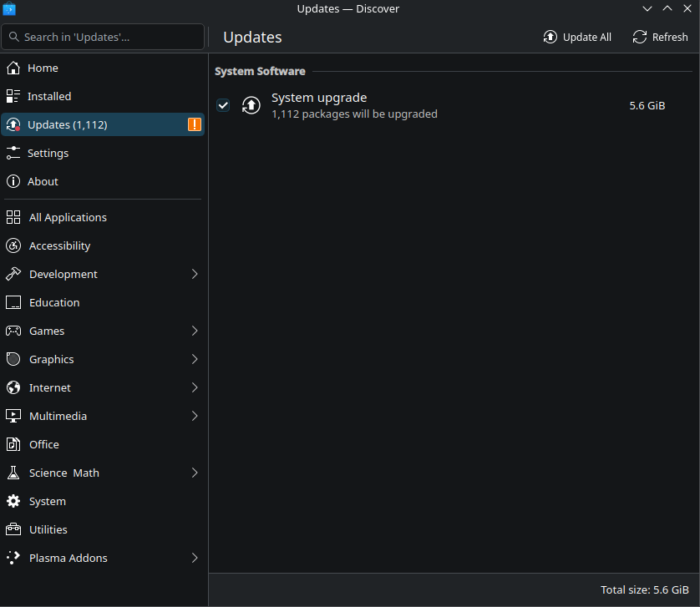Browse All Applications
Viewport: 700px width, 607px height.
tap(103, 217)
